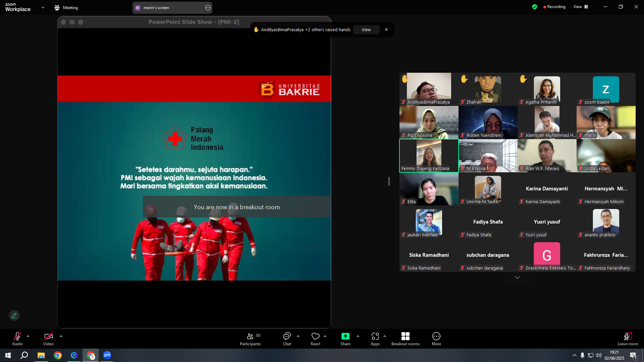Select Femmy Diajeng Kencana video tile
This screenshot has height=362, width=644.
[429, 156]
